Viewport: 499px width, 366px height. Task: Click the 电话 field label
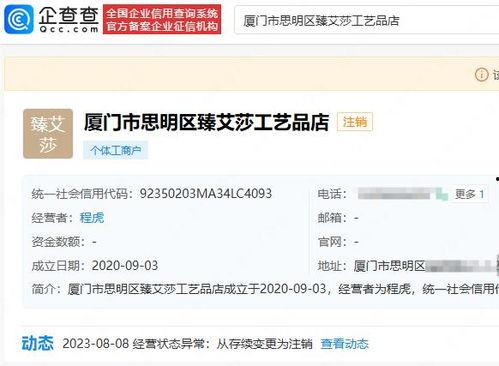tap(332, 194)
